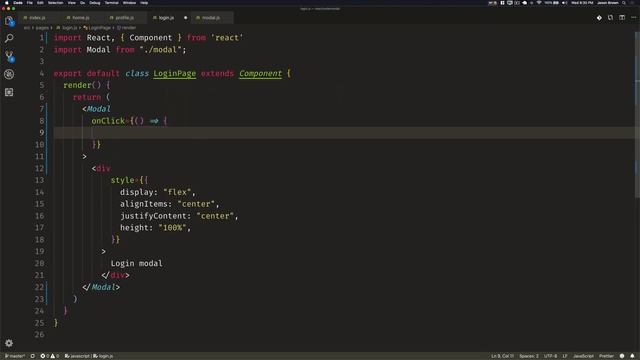Open the Source Control view
Screen dimensions: 640x360
9,56
